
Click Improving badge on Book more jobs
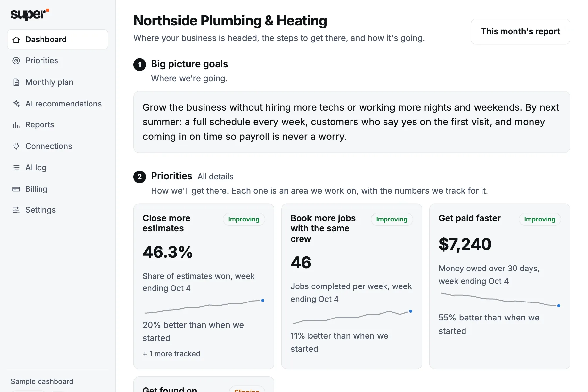pyautogui.click(x=392, y=219)
